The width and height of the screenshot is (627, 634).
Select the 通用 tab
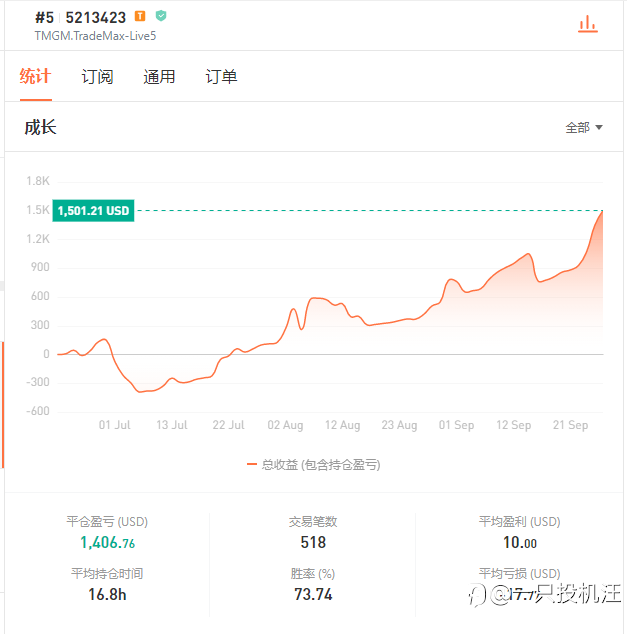click(x=159, y=77)
